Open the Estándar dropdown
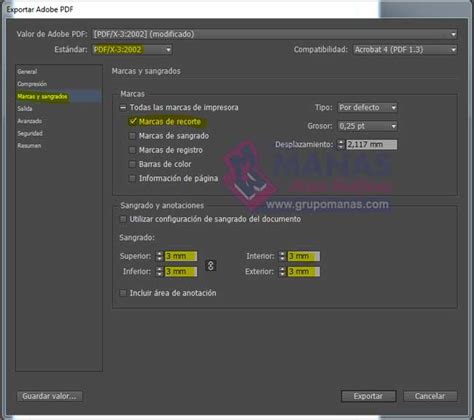Screen dimensions: 474x420 coord(132,50)
